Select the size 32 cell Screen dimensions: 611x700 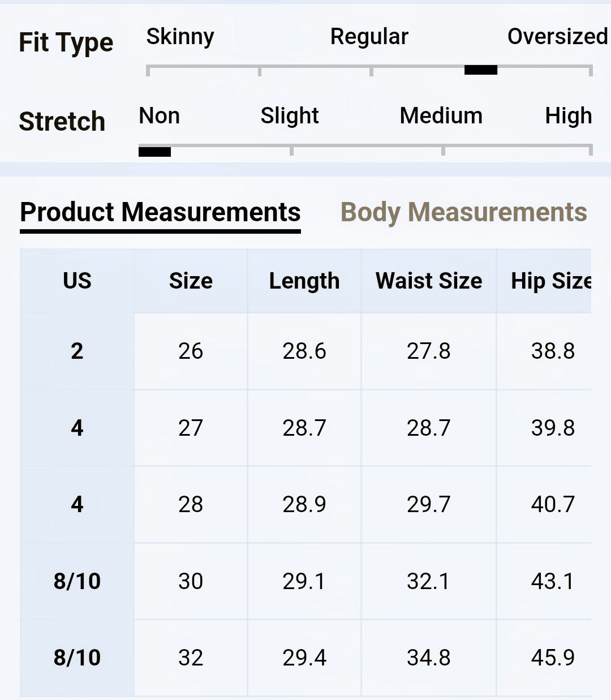pyautogui.click(x=190, y=658)
